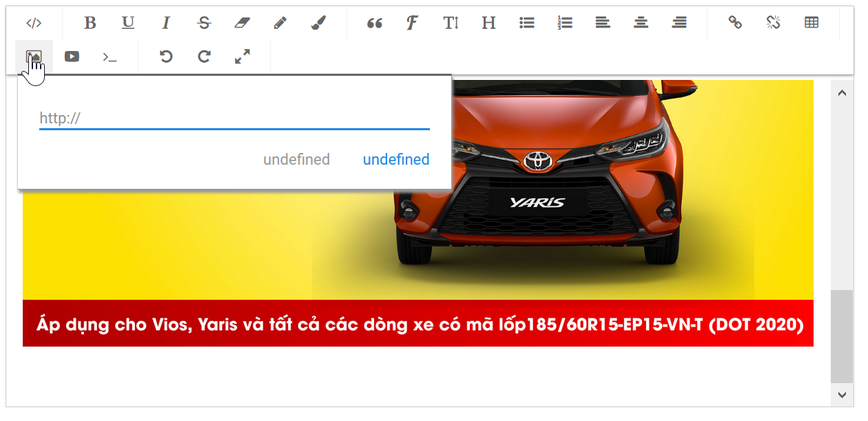868x421 pixels.
Task: Apply bold formatting
Action: click(x=90, y=23)
